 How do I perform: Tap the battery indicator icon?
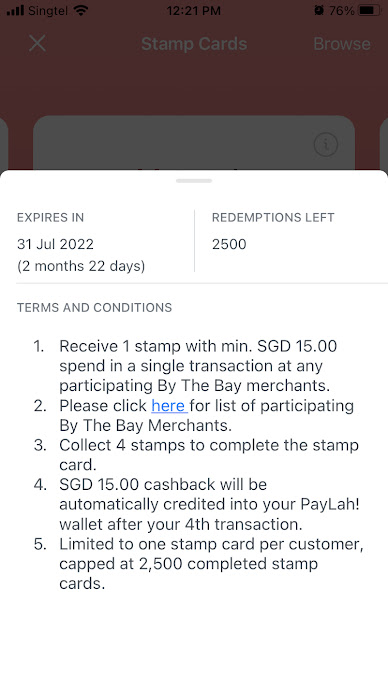pos(369,10)
